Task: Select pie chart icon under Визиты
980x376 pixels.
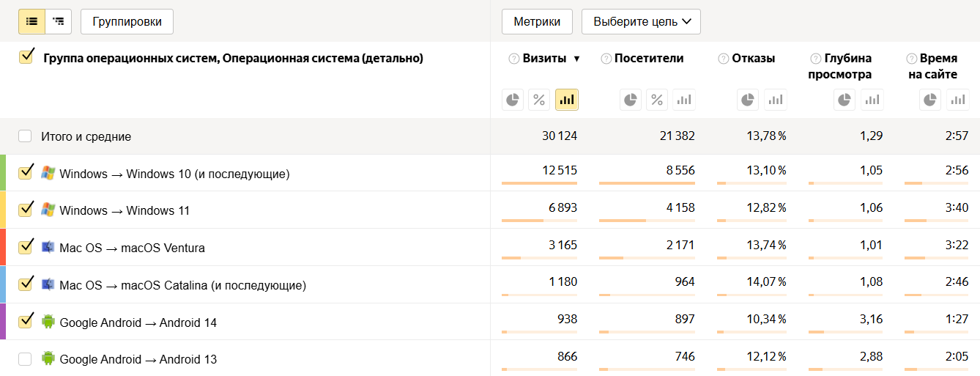Action: point(513,100)
